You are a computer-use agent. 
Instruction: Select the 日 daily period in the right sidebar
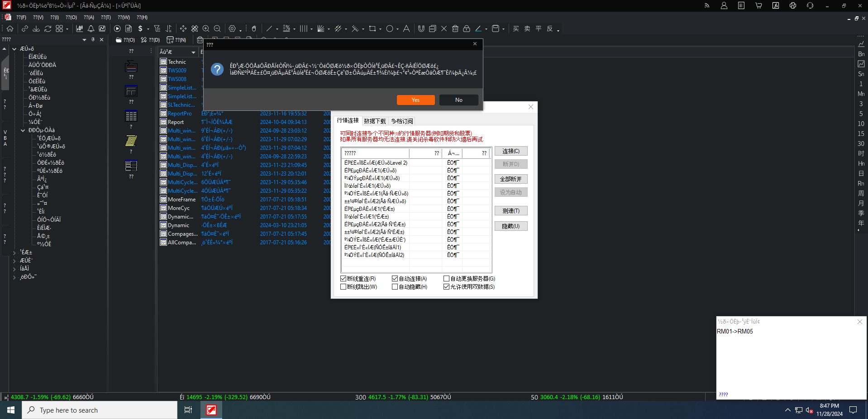861,173
